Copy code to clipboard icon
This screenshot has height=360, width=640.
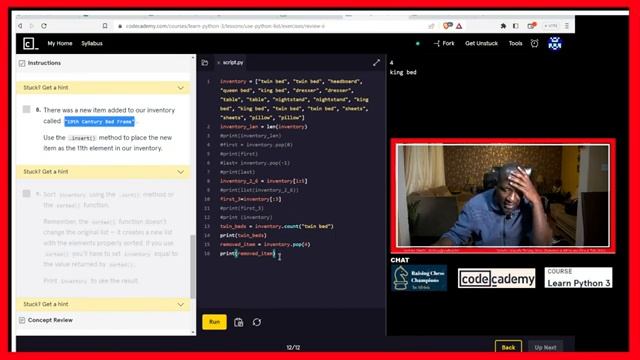(239, 322)
